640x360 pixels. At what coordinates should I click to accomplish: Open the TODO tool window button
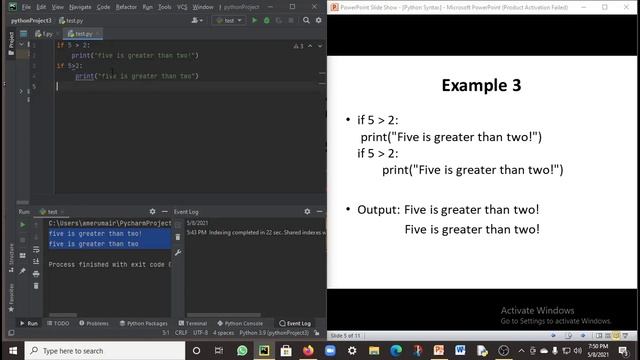[58, 323]
